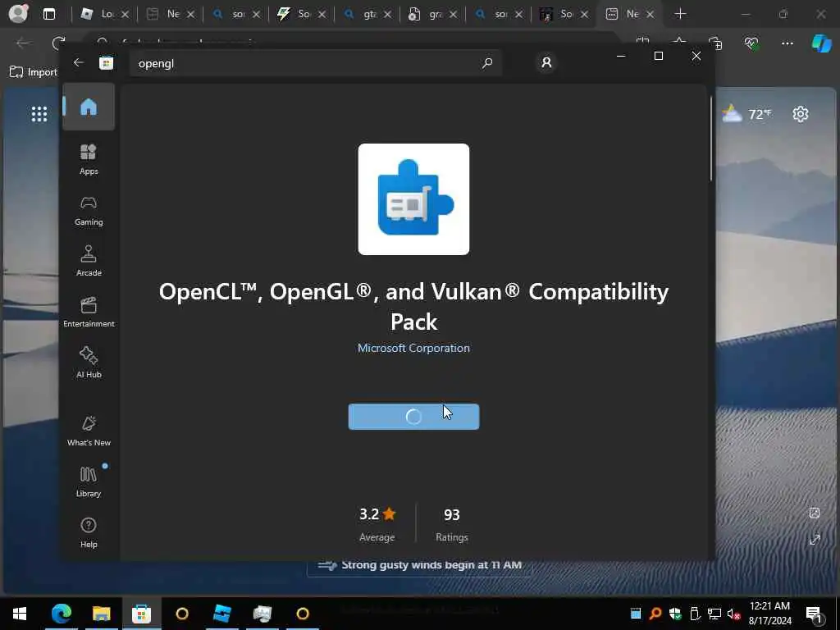Open the Windows Start menu
This screenshot has width=840, height=630.
pyautogui.click(x=20, y=614)
